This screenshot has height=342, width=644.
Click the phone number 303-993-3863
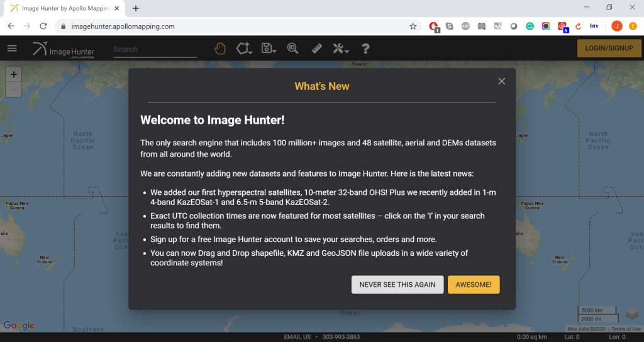point(341,337)
